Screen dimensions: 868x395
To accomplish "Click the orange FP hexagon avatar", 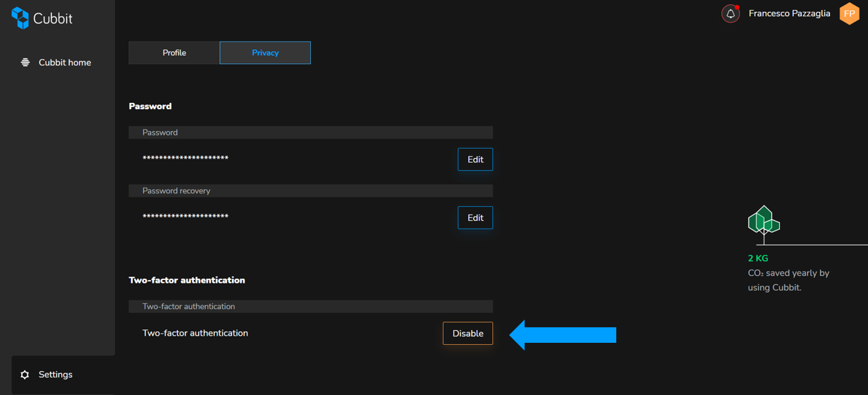I will [850, 13].
